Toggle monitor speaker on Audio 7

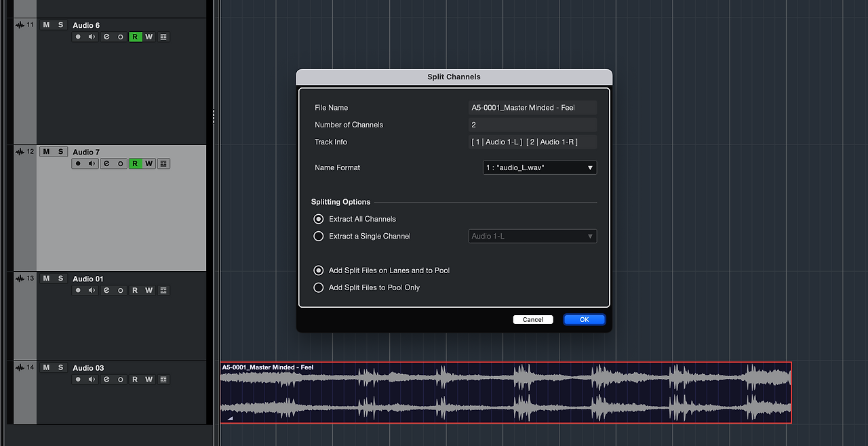[x=92, y=163]
